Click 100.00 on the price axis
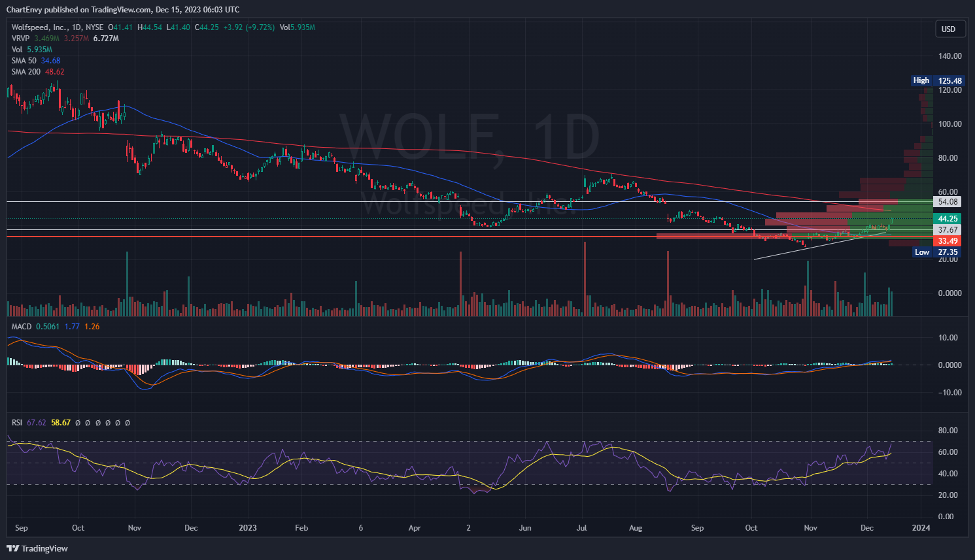This screenshot has height=560, width=975. (949, 124)
